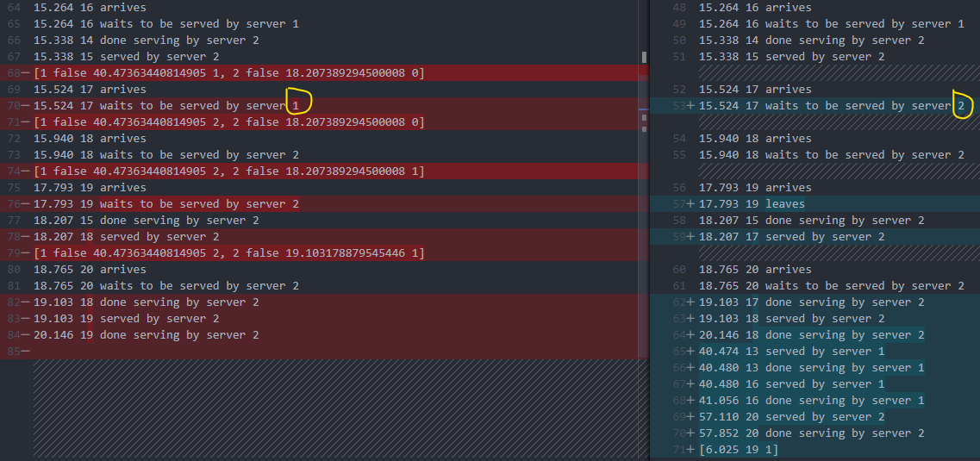The height and width of the screenshot is (461, 980).
Task: Click '18.207 15 done serving by server 2' in right pane
Action: click(811, 221)
